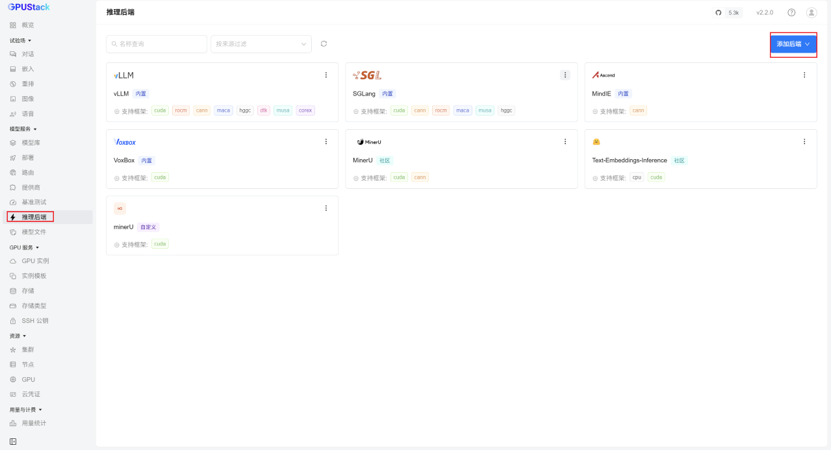
Task: Open the user avatar menu
Action: pyautogui.click(x=811, y=13)
